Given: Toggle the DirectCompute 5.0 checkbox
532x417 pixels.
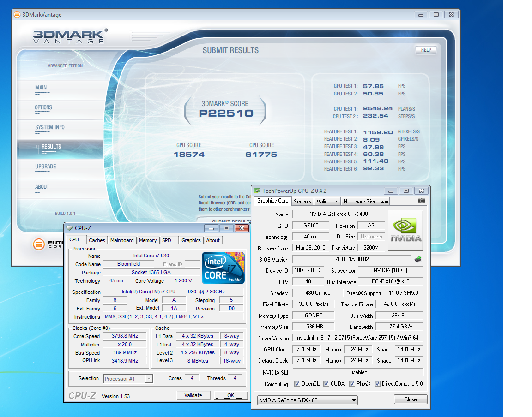Looking at the screenshot, I should 377,384.
